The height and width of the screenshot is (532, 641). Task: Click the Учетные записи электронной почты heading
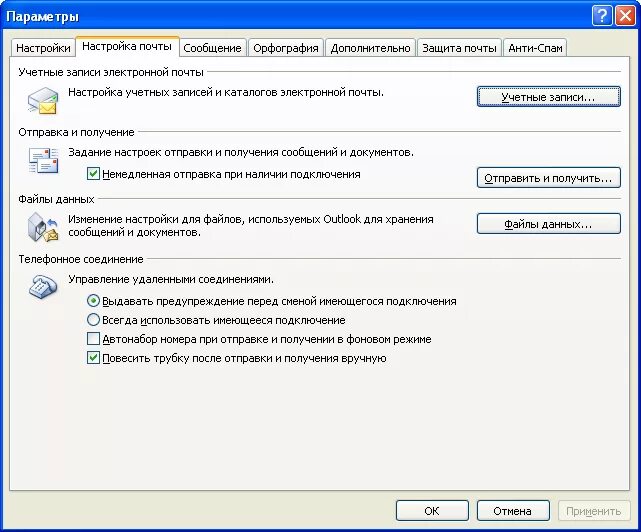click(x=111, y=72)
